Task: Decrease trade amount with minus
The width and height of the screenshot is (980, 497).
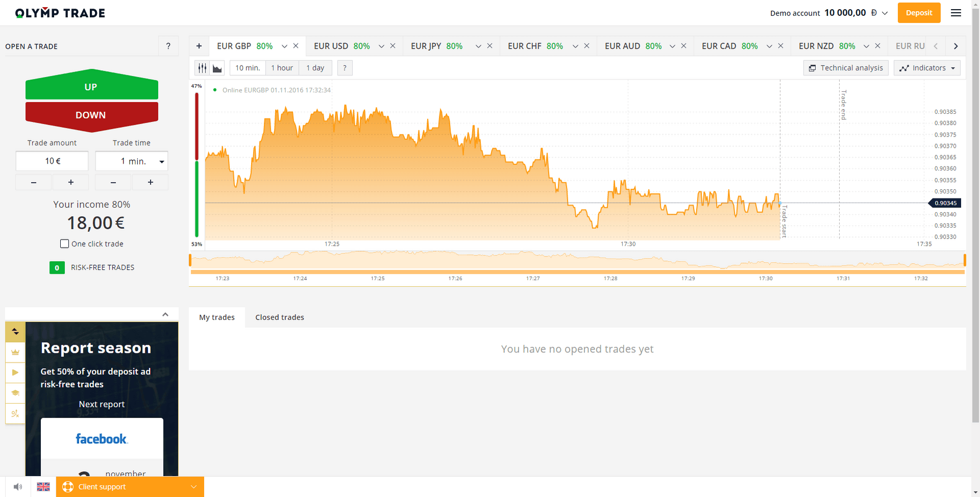Action: tap(34, 182)
